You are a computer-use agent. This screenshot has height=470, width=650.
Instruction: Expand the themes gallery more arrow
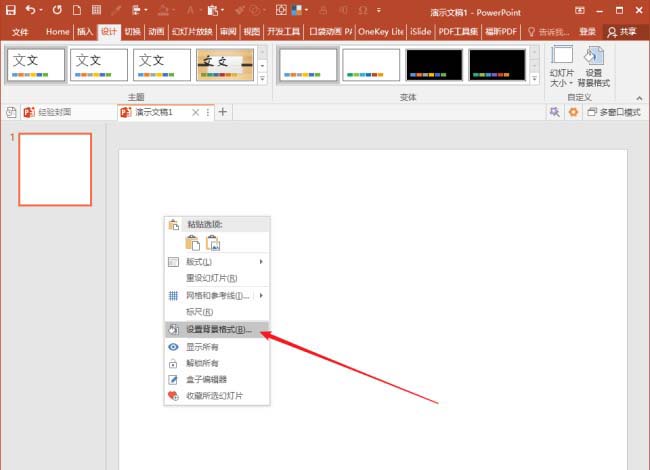pos(262,78)
